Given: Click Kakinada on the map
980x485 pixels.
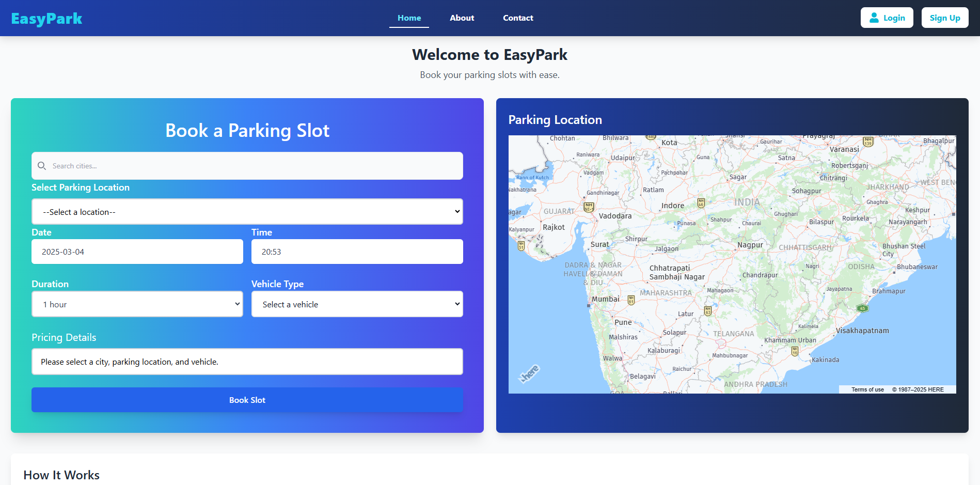Looking at the screenshot, I should (825, 360).
